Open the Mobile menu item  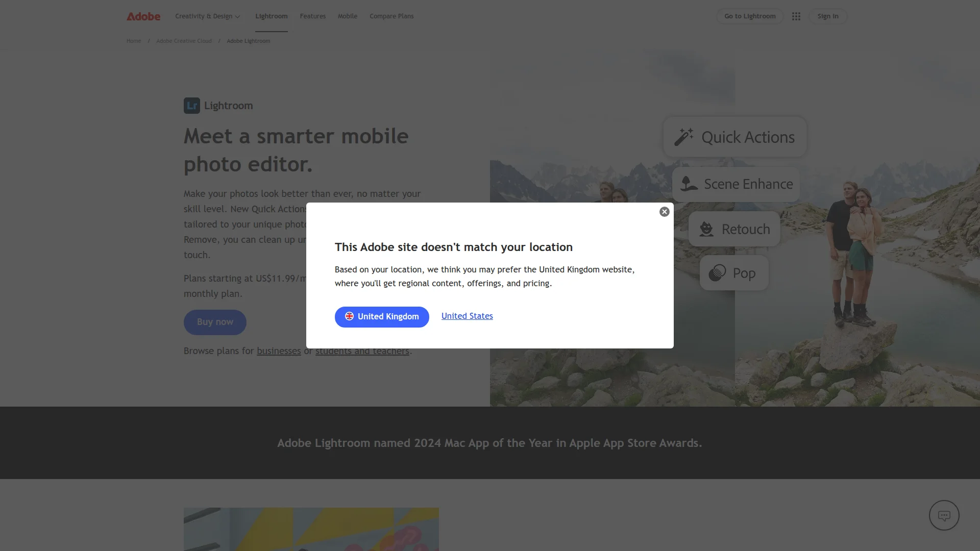pos(348,16)
